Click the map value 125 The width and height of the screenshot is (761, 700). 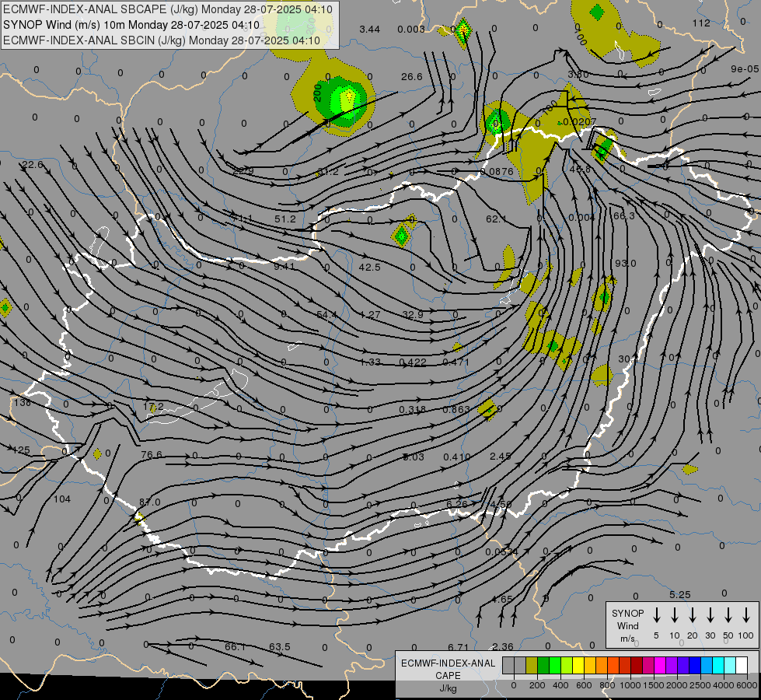click(x=21, y=450)
